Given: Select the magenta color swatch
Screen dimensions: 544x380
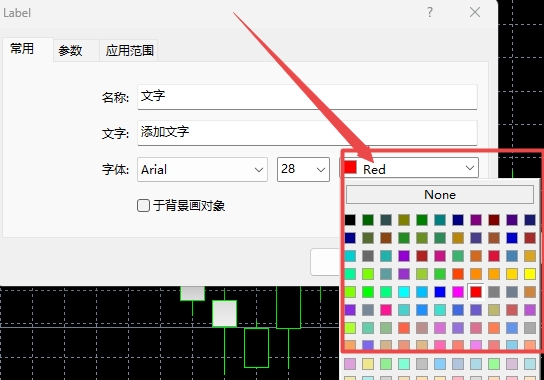Looking at the screenshot, I should point(458,292).
